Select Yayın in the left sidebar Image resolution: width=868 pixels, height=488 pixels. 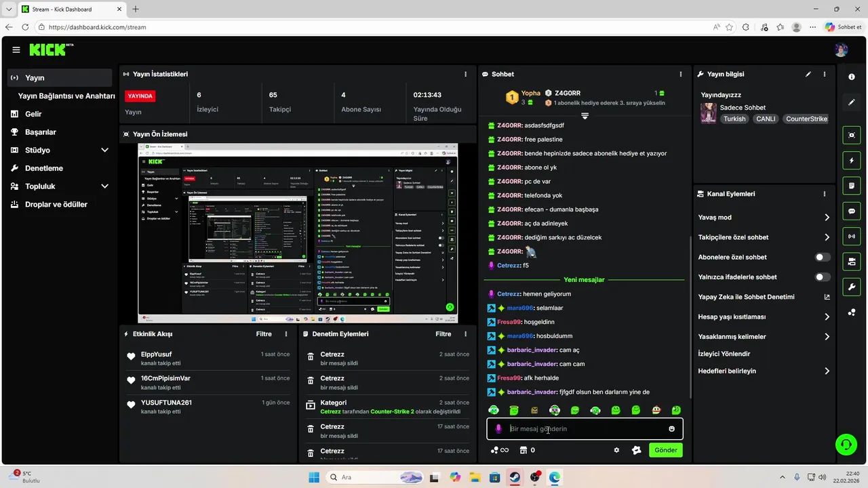click(x=60, y=78)
